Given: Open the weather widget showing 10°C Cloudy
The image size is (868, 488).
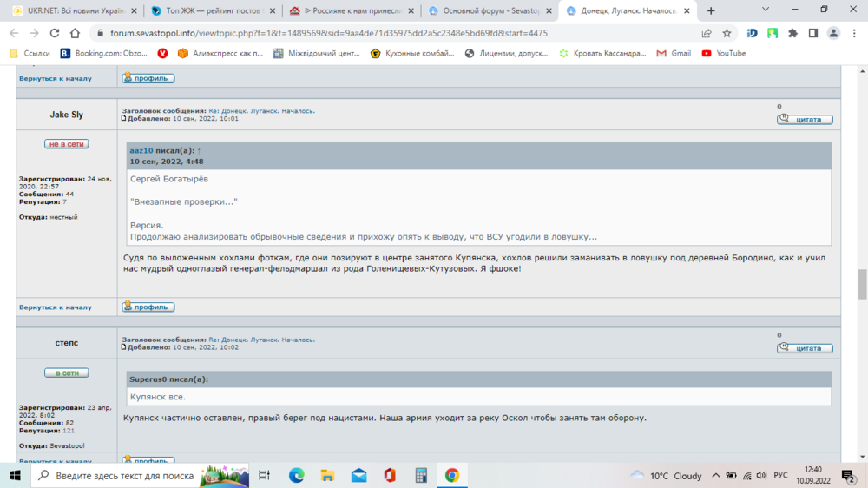Looking at the screenshot, I should click(x=667, y=475).
